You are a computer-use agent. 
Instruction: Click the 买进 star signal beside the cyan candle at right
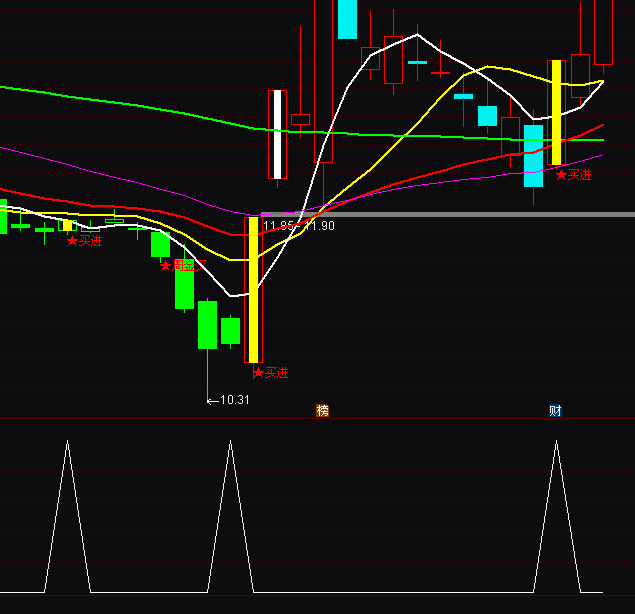(574, 175)
